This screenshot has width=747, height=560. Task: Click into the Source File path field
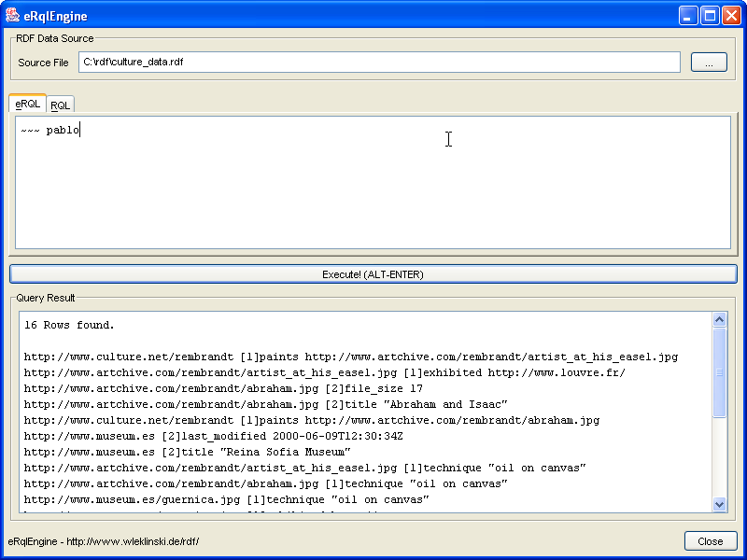tap(378, 63)
